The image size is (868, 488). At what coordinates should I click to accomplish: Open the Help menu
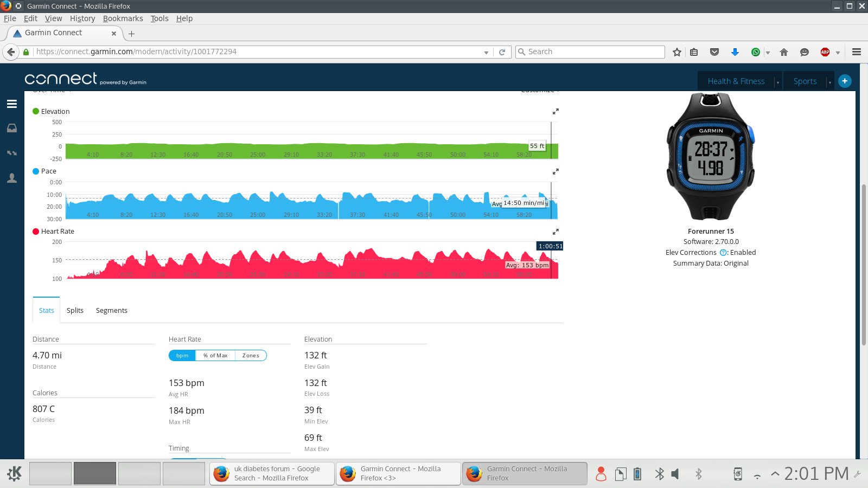point(184,18)
